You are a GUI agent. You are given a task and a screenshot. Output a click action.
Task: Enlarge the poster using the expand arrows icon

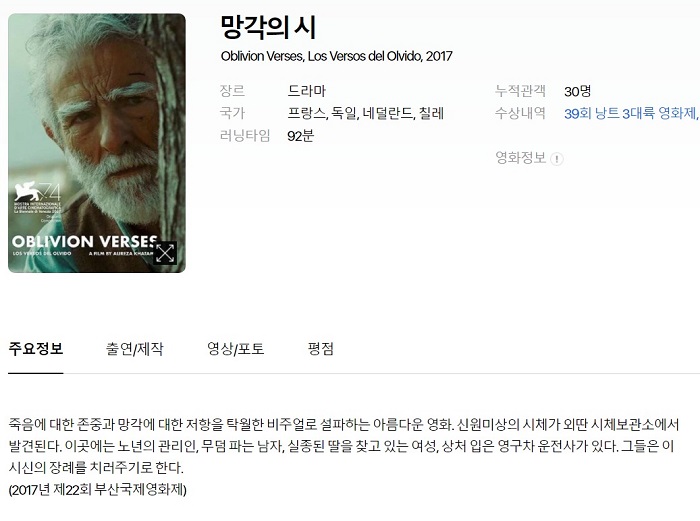tap(165, 253)
